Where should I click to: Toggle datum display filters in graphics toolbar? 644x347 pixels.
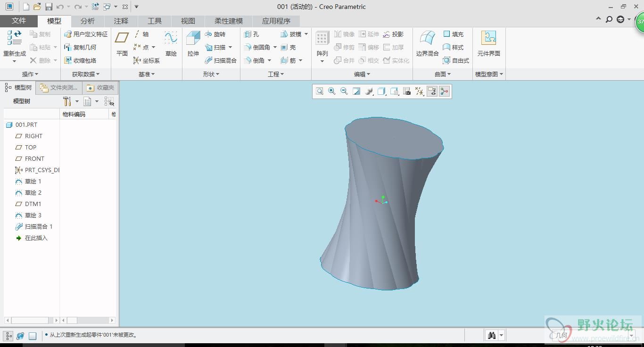click(x=419, y=91)
